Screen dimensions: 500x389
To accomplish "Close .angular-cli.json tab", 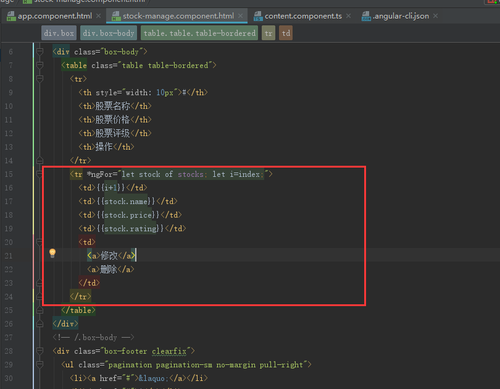I will [435, 16].
